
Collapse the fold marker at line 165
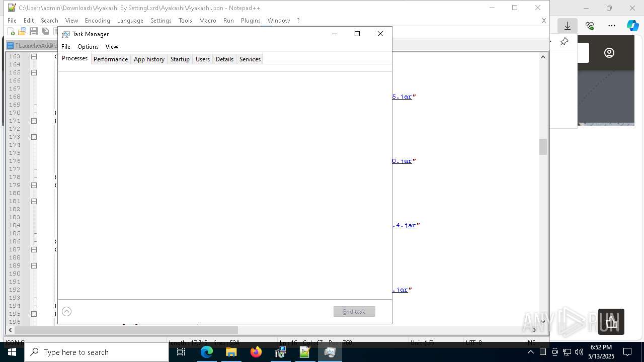click(x=34, y=72)
